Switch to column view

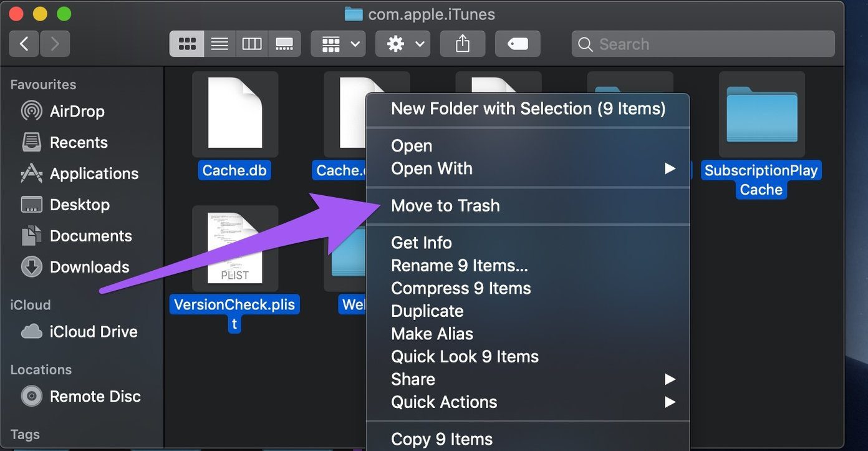coord(252,44)
